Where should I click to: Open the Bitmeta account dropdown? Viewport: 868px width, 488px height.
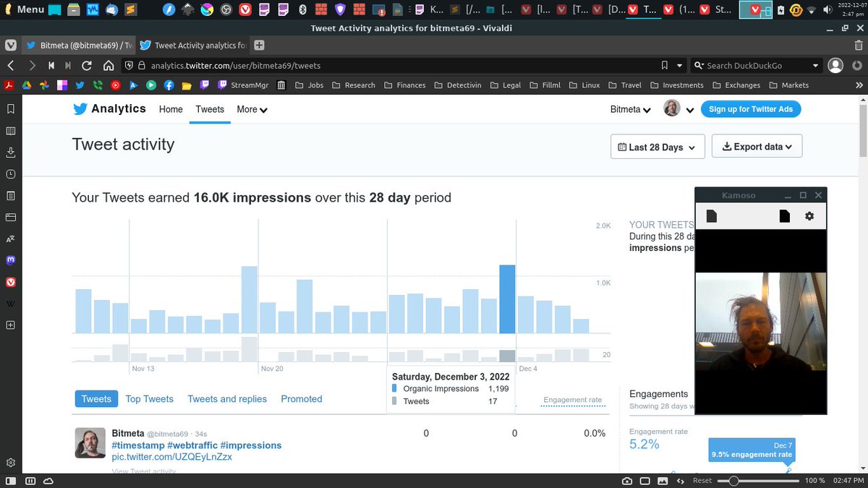tap(631, 109)
